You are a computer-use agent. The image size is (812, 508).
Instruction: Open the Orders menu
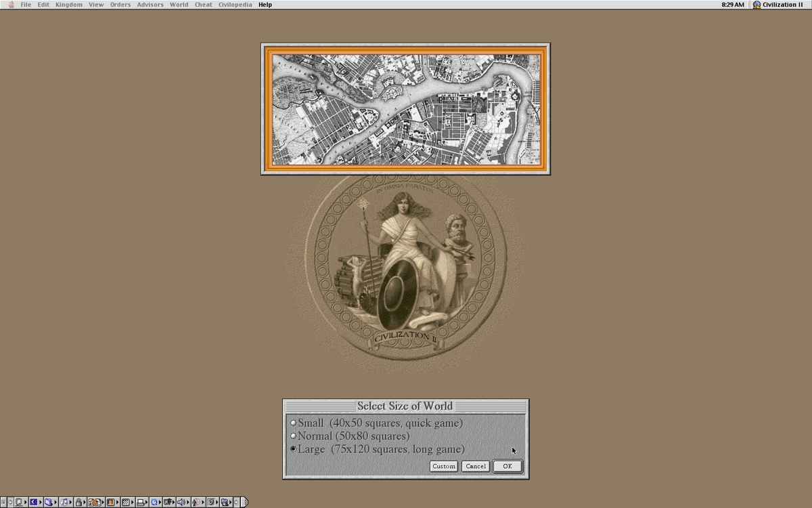(120, 5)
